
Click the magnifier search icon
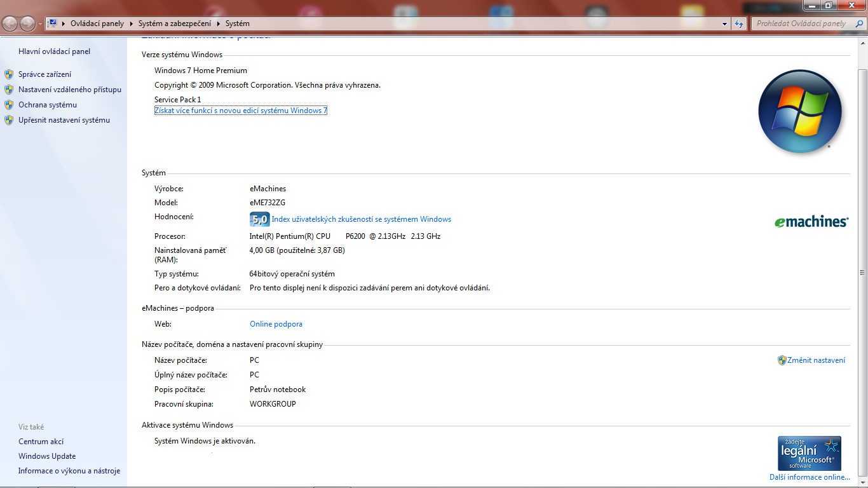point(860,24)
